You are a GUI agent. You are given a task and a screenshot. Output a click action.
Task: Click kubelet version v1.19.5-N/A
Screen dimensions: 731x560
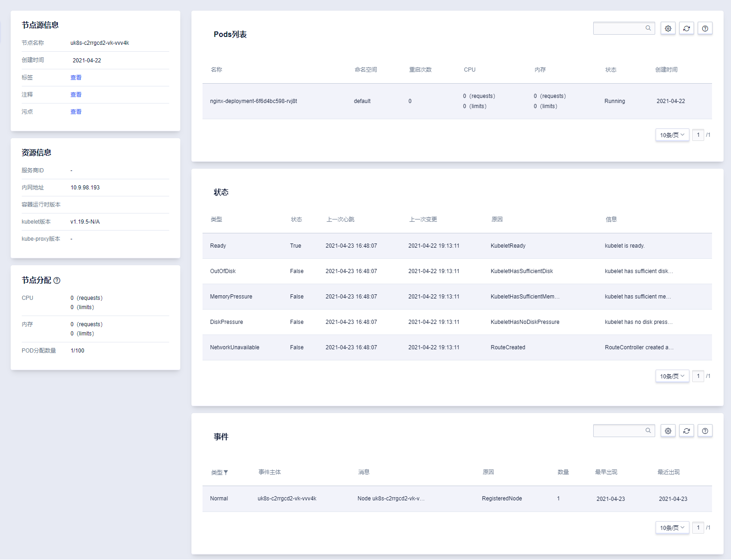pos(85,222)
